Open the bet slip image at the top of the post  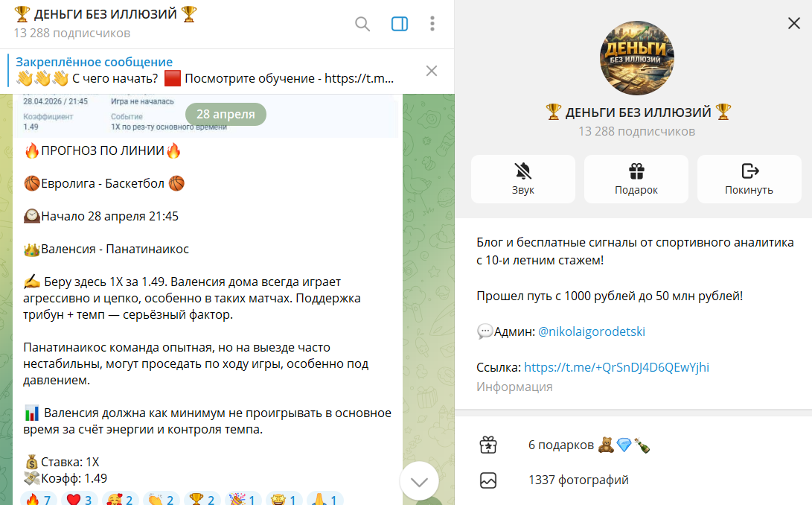pyautogui.click(x=207, y=115)
